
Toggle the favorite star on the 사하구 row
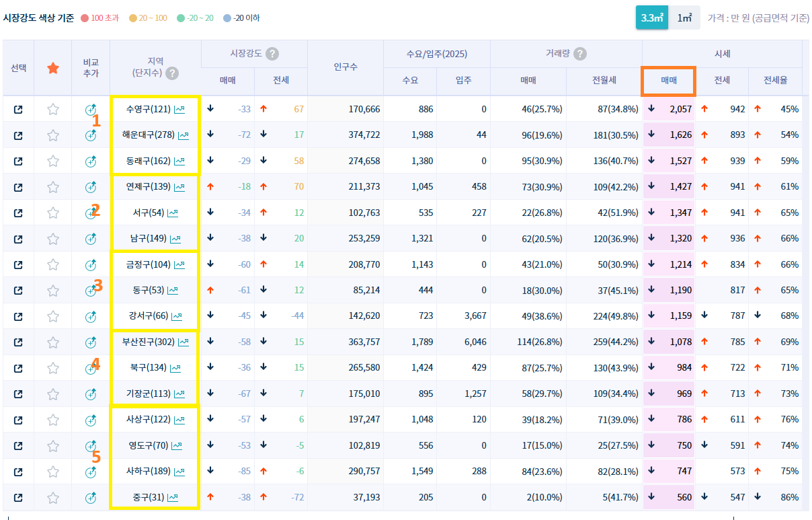click(52, 471)
